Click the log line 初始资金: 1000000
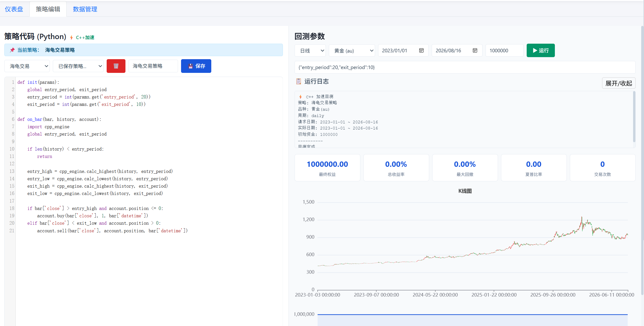This screenshot has height=326, width=644. [x=318, y=135]
